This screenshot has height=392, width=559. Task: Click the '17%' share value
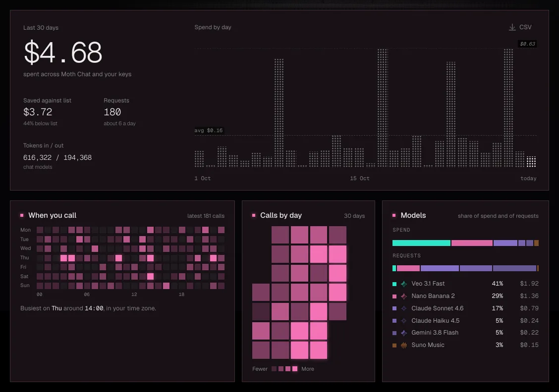point(498,308)
